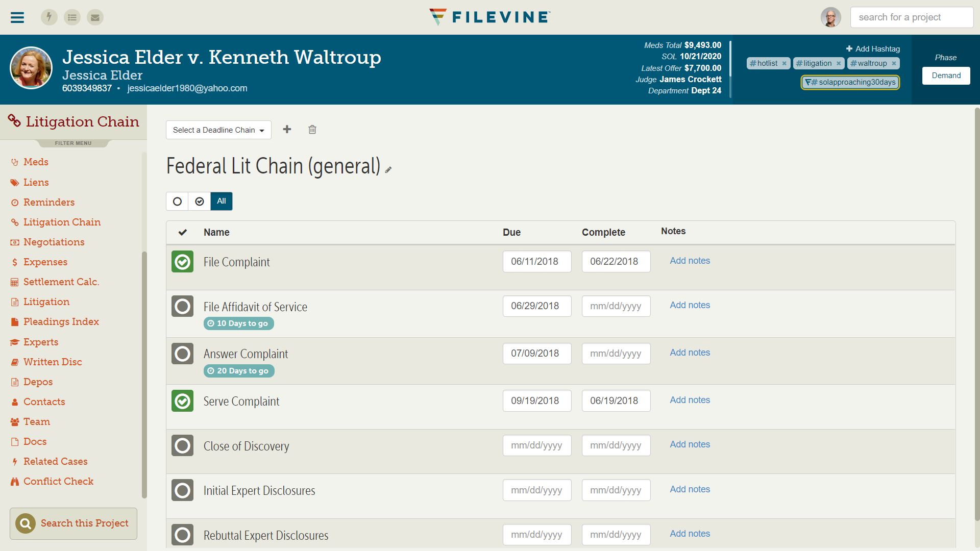Add a new deadline chain with plus icon
This screenshot has width=980, height=551.
(287, 130)
